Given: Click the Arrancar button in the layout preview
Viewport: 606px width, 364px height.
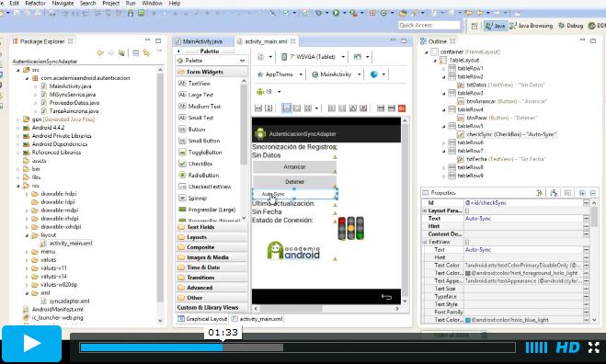Looking at the screenshot, I should [x=294, y=167].
